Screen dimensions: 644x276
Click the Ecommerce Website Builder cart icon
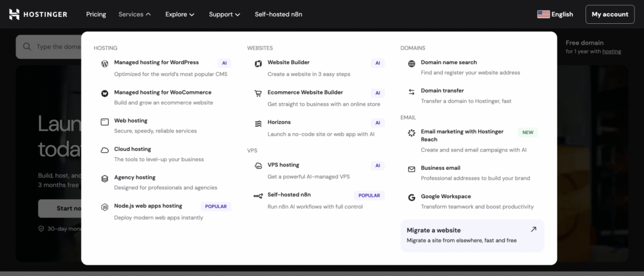(x=258, y=93)
